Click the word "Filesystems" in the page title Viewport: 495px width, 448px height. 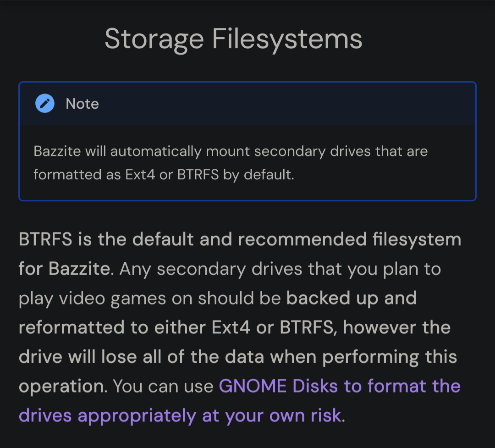pyautogui.click(x=287, y=39)
